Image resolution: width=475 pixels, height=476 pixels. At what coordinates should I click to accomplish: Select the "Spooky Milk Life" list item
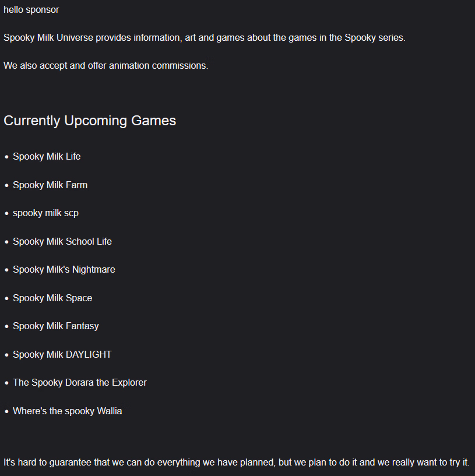click(47, 156)
